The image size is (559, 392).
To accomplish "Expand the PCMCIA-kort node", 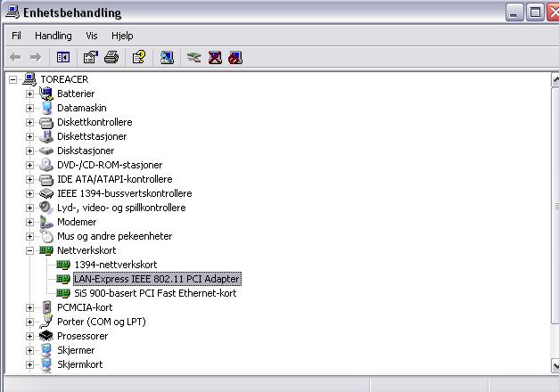I will (x=29, y=307).
